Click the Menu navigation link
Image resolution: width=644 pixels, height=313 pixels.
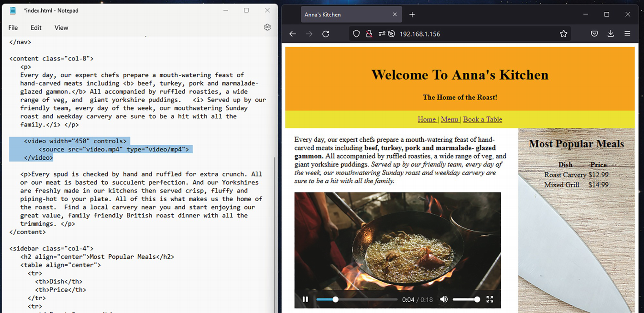click(x=449, y=119)
